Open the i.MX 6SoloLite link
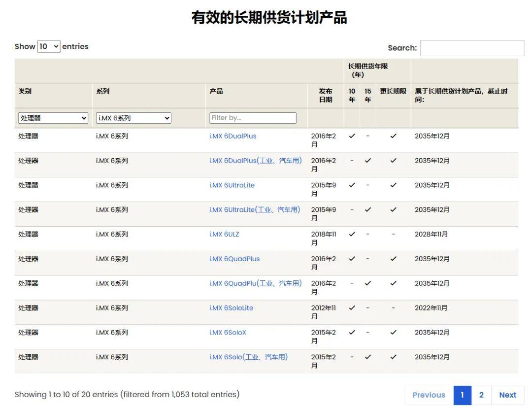532x407 pixels. [231, 308]
